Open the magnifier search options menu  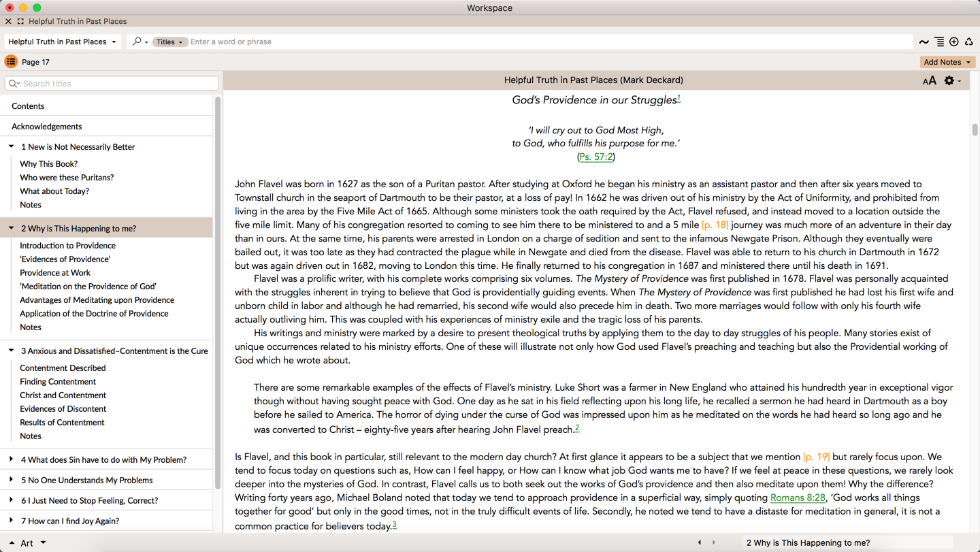click(x=140, y=42)
